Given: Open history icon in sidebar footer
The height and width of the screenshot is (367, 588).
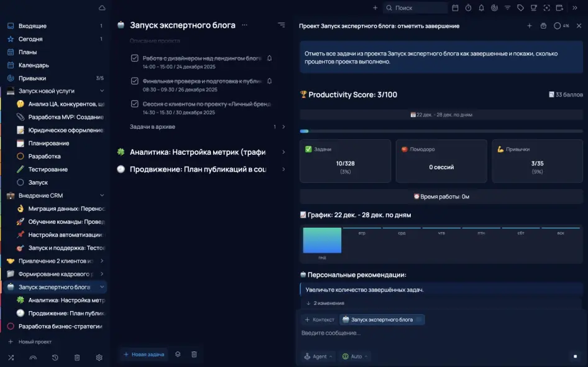Looking at the screenshot, I should click(55, 358).
